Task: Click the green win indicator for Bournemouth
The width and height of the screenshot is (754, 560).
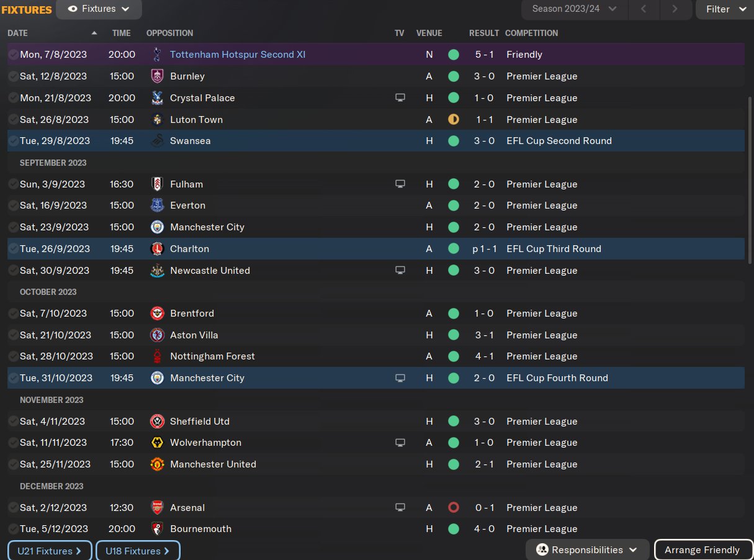Action: [454, 529]
